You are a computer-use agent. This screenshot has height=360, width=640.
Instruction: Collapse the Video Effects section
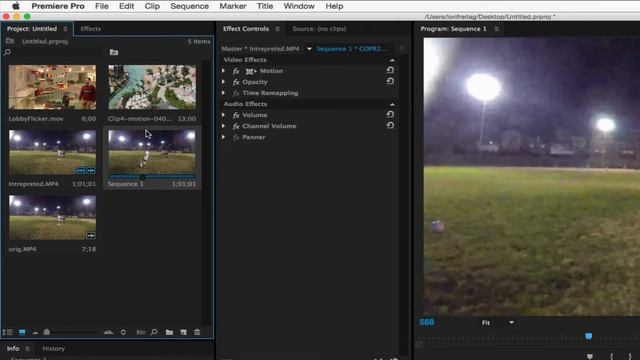[392, 60]
